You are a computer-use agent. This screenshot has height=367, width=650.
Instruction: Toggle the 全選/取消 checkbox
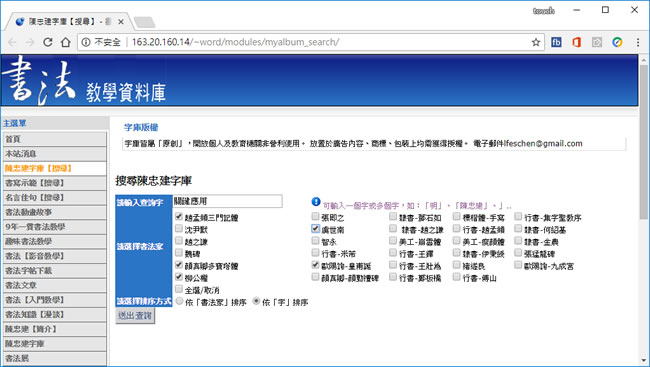click(x=179, y=289)
